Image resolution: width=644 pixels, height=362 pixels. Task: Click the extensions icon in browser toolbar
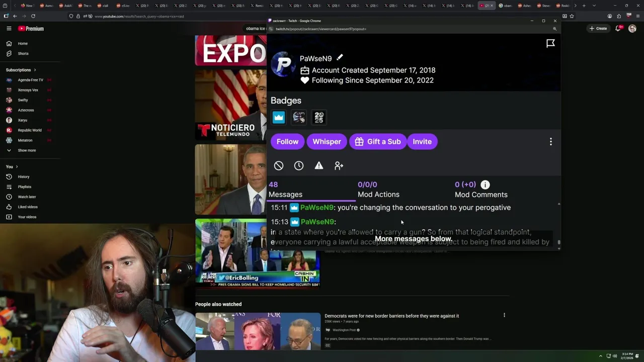click(619, 16)
